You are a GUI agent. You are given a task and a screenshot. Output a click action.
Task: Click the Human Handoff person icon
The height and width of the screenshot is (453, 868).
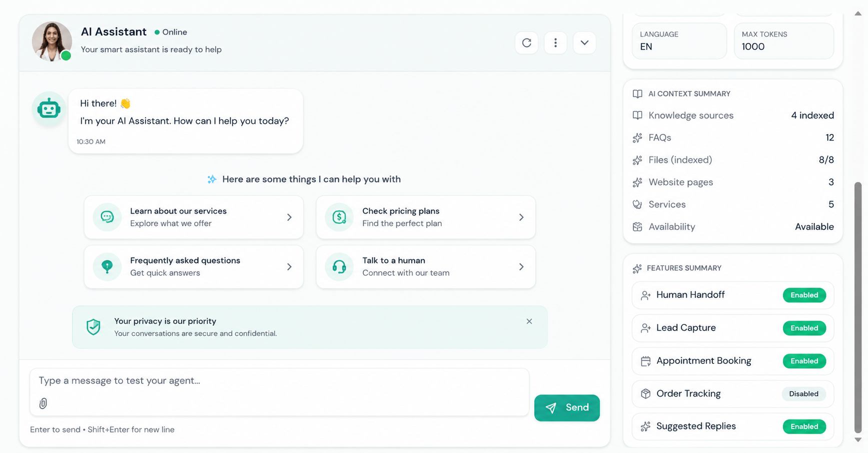coord(646,295)
